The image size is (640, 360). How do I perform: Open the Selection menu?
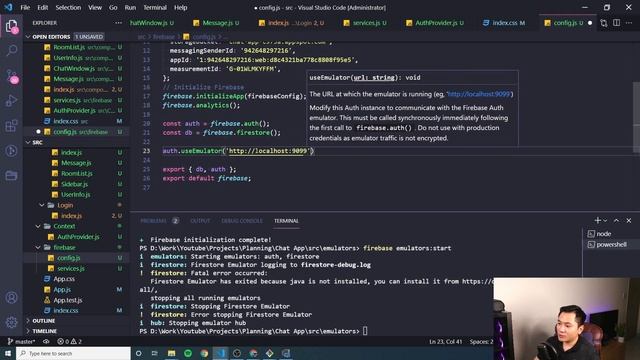click(x=68, y=7)
